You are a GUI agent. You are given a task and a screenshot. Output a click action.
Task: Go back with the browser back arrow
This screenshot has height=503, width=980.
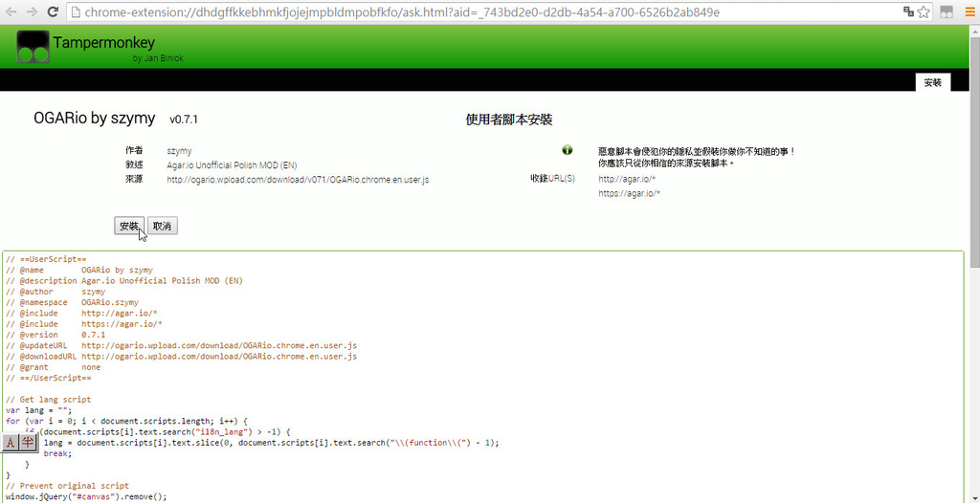[x=11, y=11]
